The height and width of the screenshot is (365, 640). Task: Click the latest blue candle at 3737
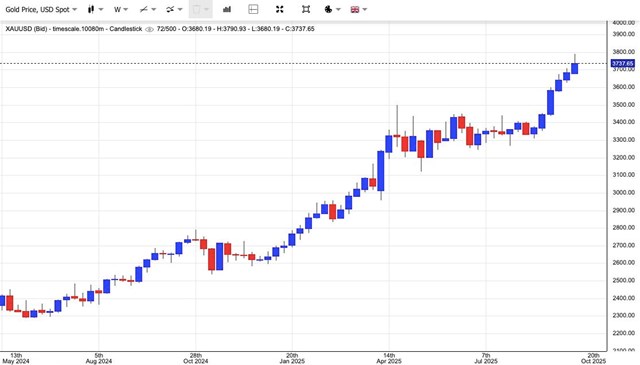pyautogui.click(x=575, y=68)
